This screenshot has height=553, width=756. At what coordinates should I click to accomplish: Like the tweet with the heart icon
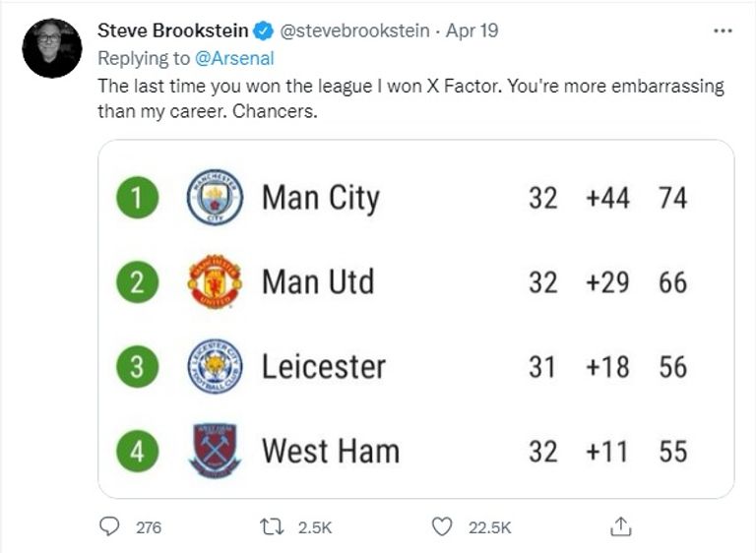tap(442, 527)
